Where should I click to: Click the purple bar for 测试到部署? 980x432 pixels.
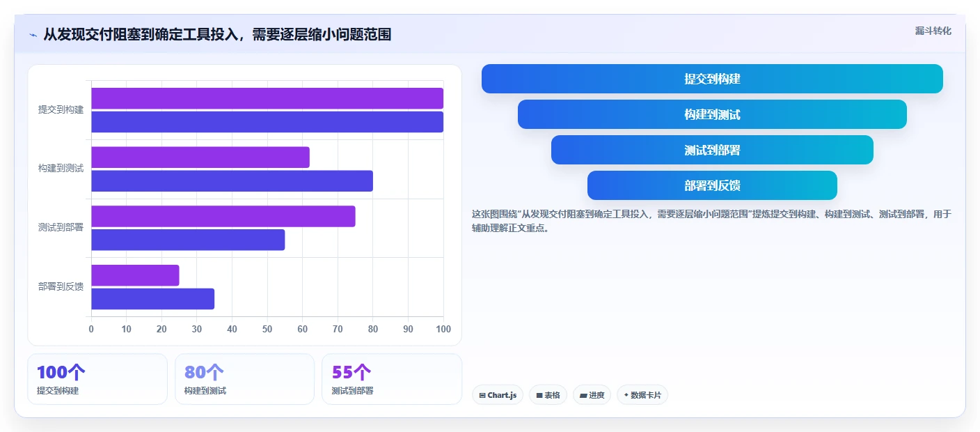(223, 216)
